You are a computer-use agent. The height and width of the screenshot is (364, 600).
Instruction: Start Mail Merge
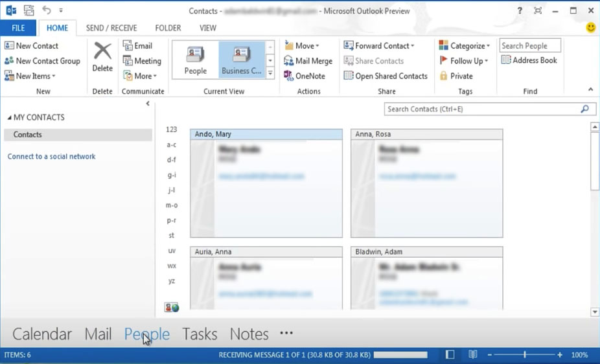click(308, 61)
